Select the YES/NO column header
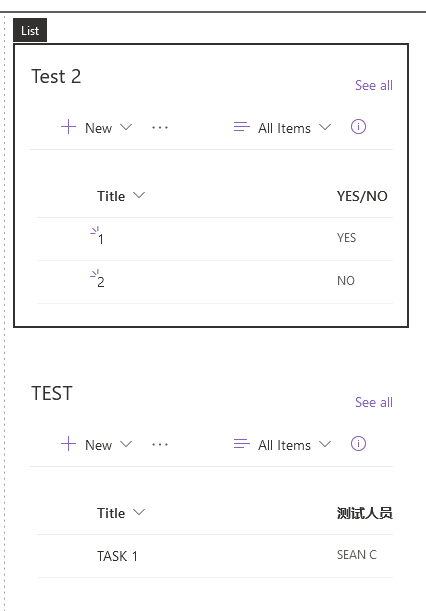The image size is (426, 611). click(362, 196)
